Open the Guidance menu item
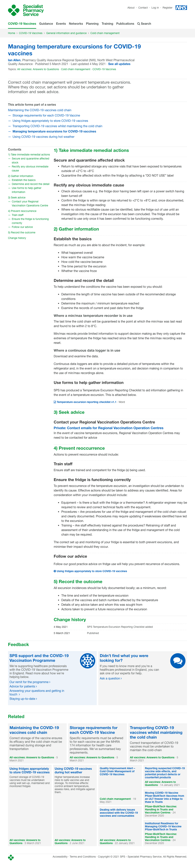Screen dimensions: 195x868 46,24
